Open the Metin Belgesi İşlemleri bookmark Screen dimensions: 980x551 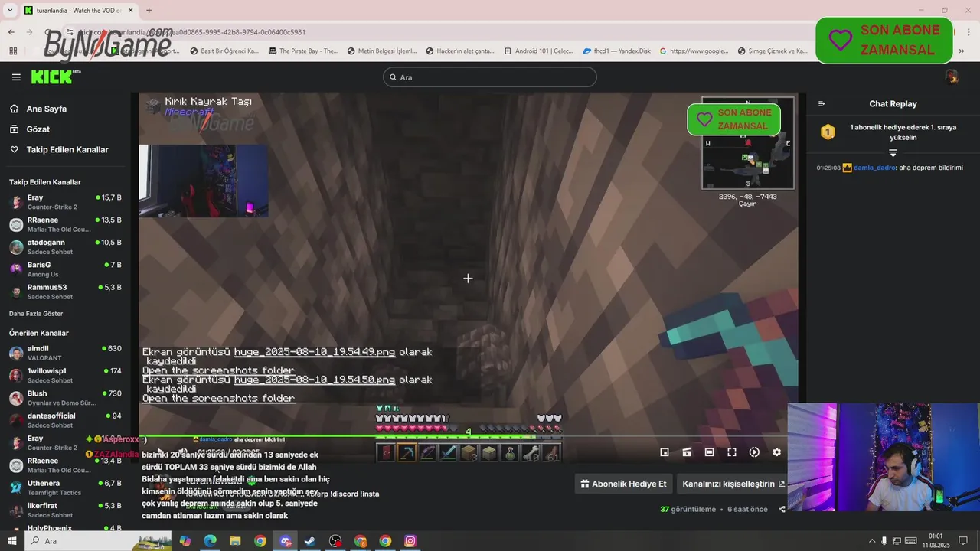point(381,51)
